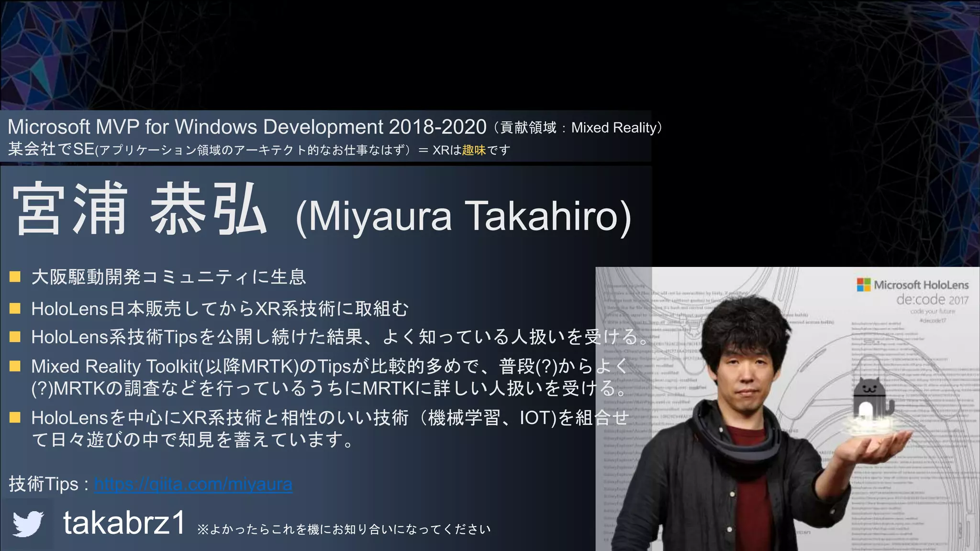This screenshot has height=551, width=980.
Task: Click the yellow highlighted 趣味 text
Action: tap(474, 150)
